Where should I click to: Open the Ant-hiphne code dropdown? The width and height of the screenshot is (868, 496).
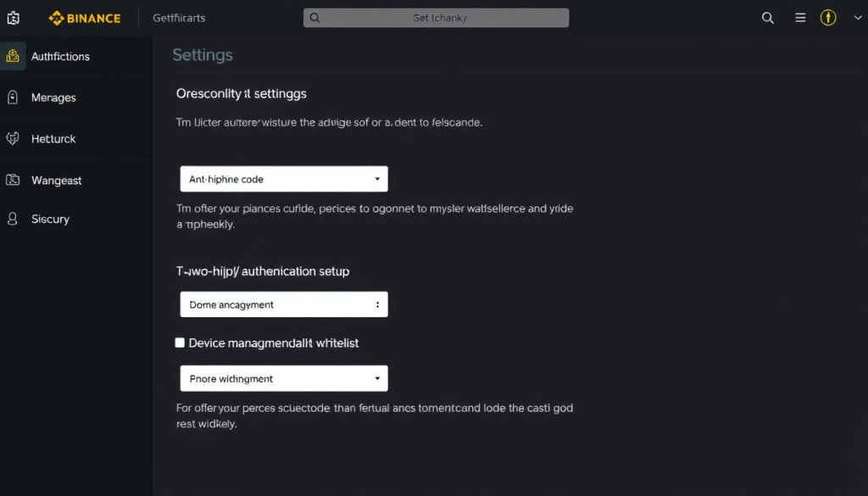click(283, 179)
